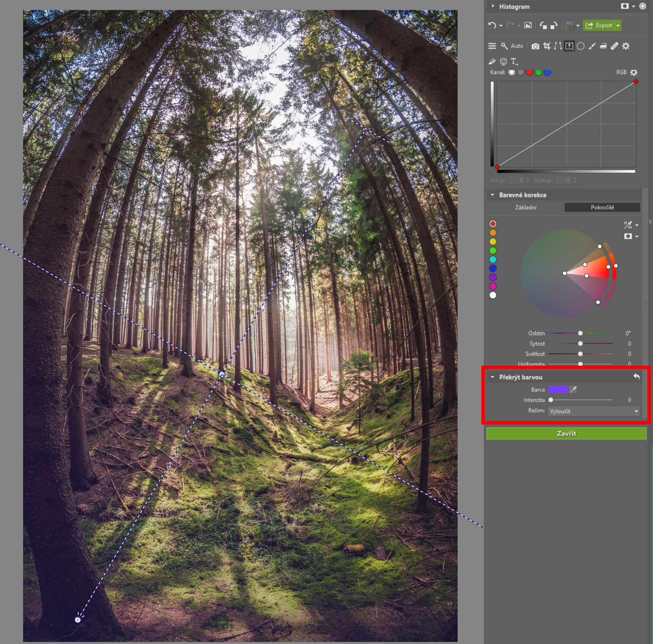The height and width of the screenshot is (644, 653).
Task: Open the Export options dropdown arrow
Action: (618, 25)
